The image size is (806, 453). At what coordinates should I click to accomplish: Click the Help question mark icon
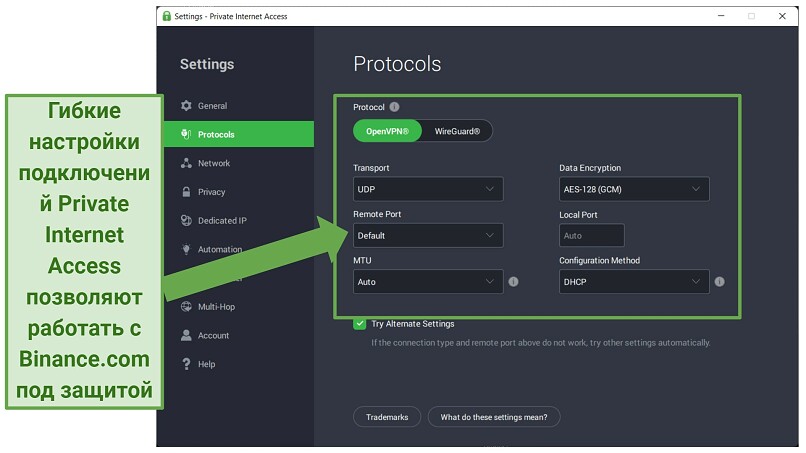click(x=186, y=364)
